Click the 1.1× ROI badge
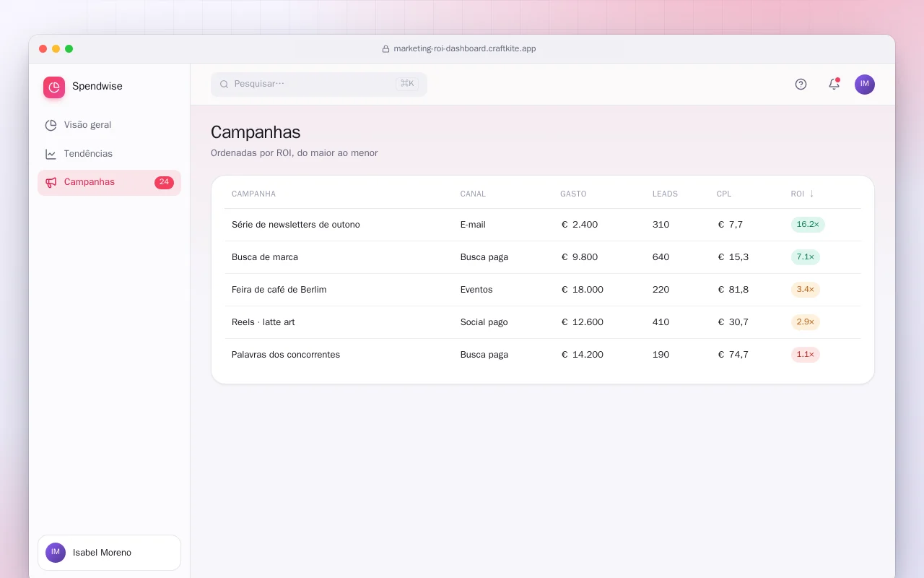 [x=806, y=355]
